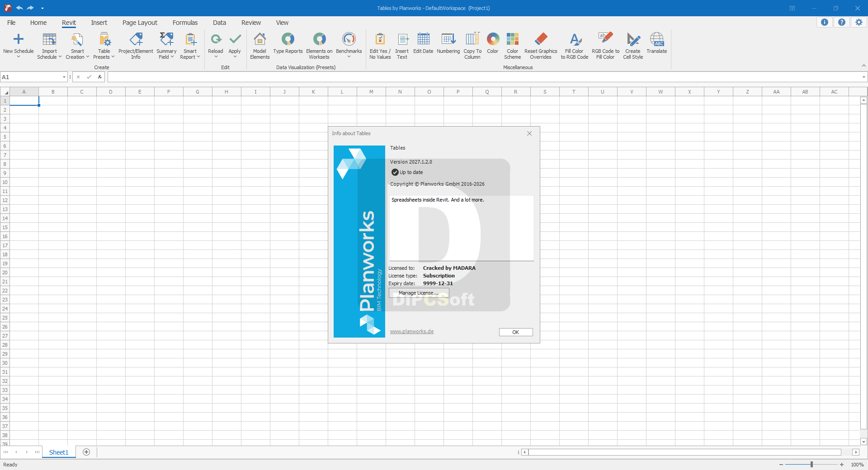This screenshot has width=868, height=470.
Task: Open the Page Layout tab
Action: click(140, 23)
